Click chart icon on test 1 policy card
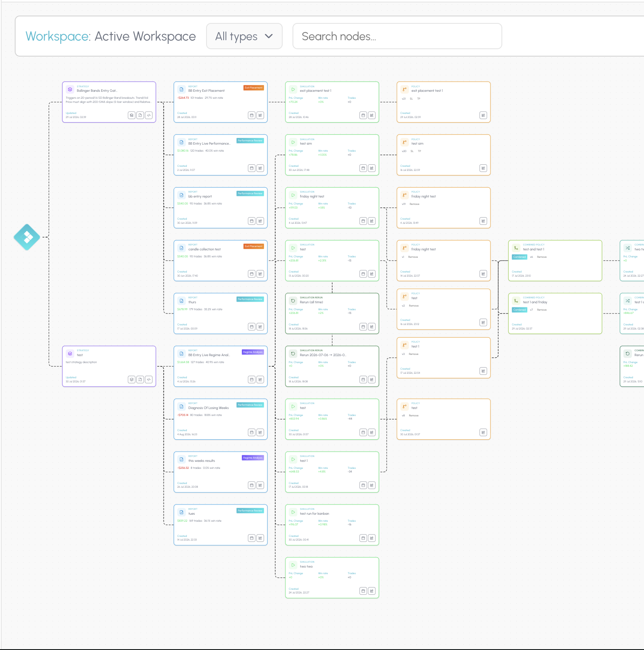This screenshot has height=650, width=644. coord(483,371)
